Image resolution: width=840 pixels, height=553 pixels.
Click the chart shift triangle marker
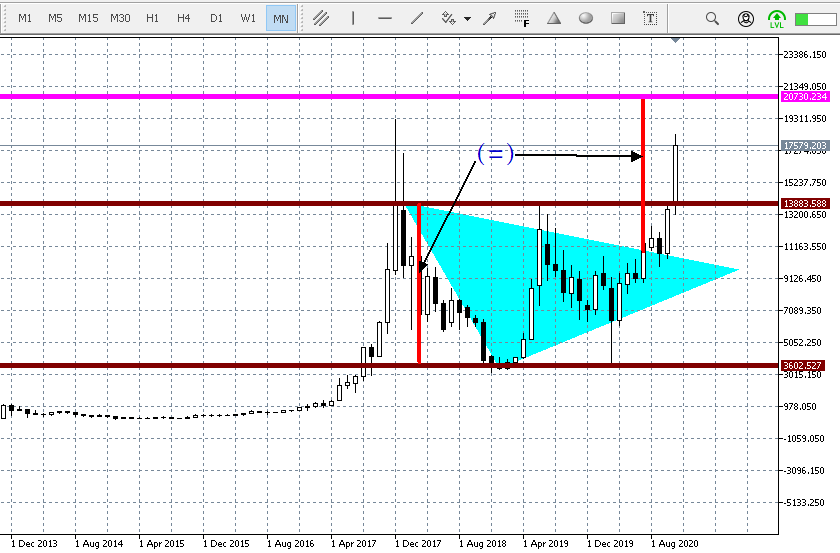tap(676, 40)
